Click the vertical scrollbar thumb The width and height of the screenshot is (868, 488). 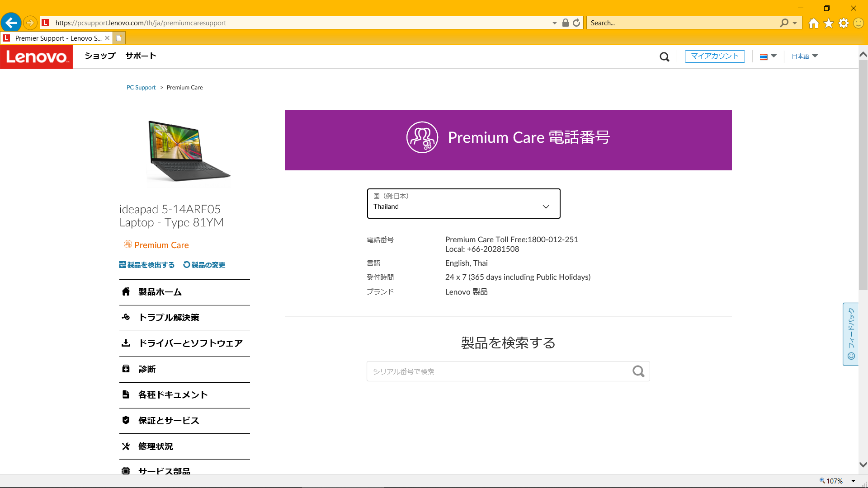pos(863,175)
